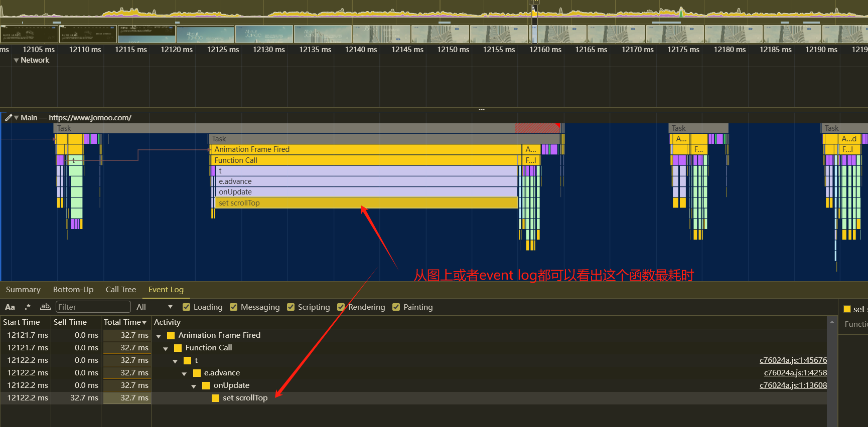Toggle the regular expression filter icon
This screenshot has width=868, height=427.
point(28,307)
